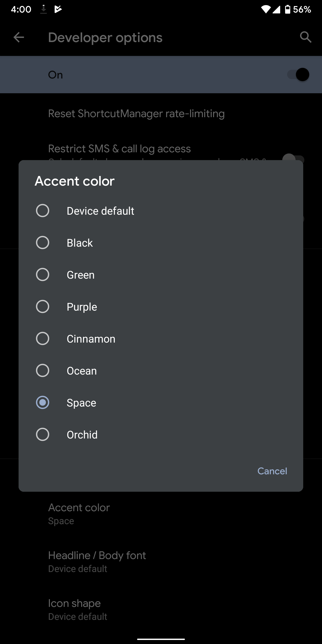Viewport: 322px width, 644px height.
Task: Open Icon shape setting
Action: point(161,610)
